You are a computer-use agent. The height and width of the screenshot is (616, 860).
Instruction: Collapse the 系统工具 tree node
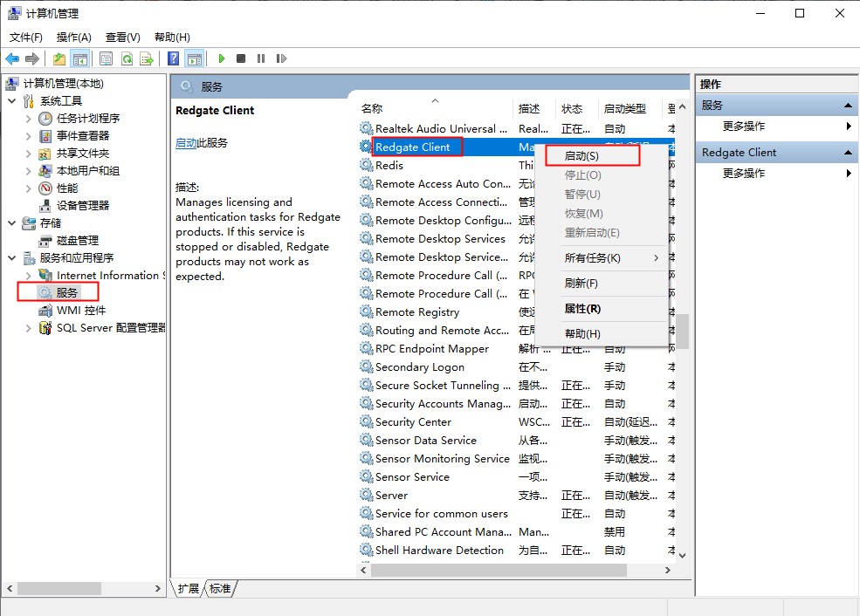pos(12,101)
